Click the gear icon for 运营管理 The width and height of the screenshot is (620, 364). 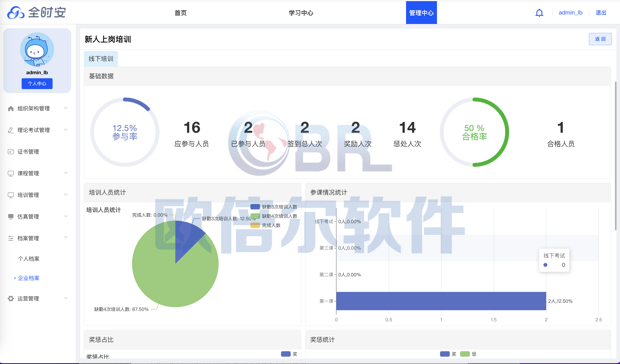tap(11, 298)
